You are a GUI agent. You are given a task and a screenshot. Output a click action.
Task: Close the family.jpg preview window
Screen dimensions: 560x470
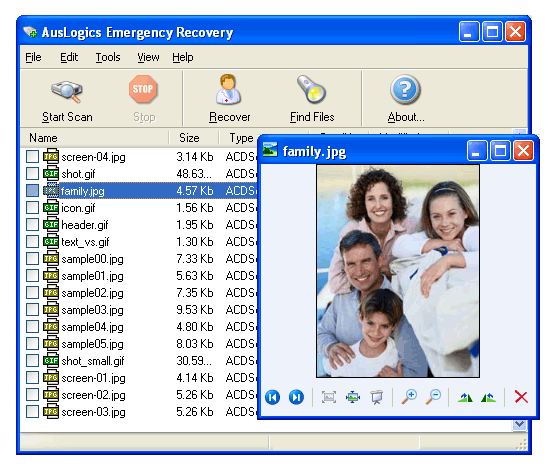tap(523, 151)
